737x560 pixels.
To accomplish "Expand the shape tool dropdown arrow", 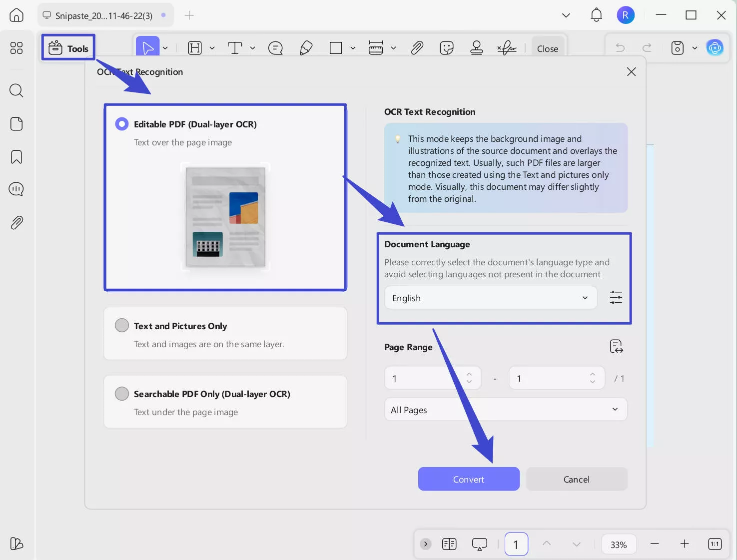I will 353,48.
